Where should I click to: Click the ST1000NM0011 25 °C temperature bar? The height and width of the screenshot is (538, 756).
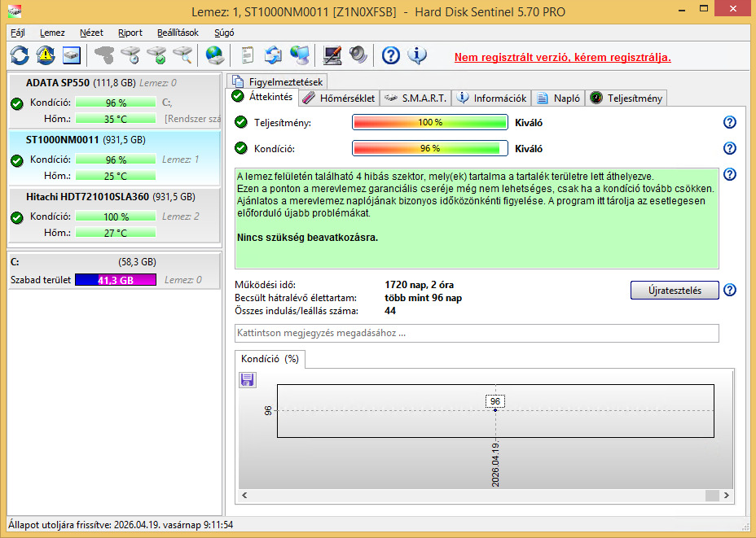tap(116, 176)
